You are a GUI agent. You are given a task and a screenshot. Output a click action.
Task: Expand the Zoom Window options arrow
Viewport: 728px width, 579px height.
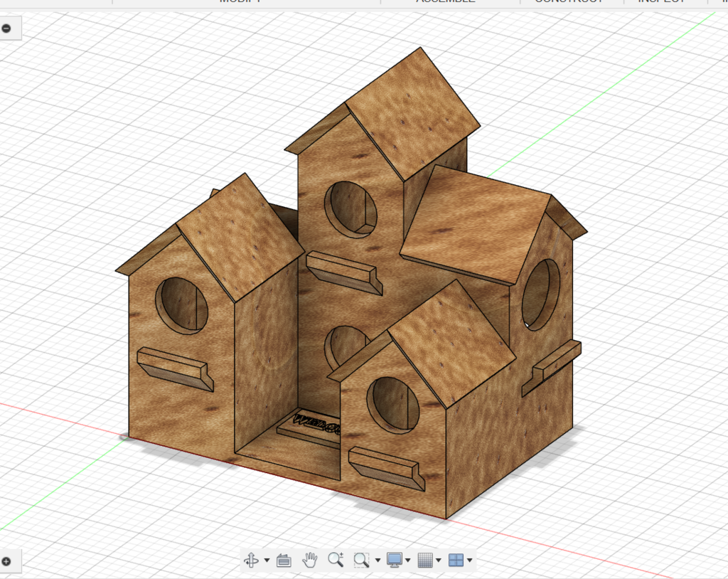tap(378, 561)
